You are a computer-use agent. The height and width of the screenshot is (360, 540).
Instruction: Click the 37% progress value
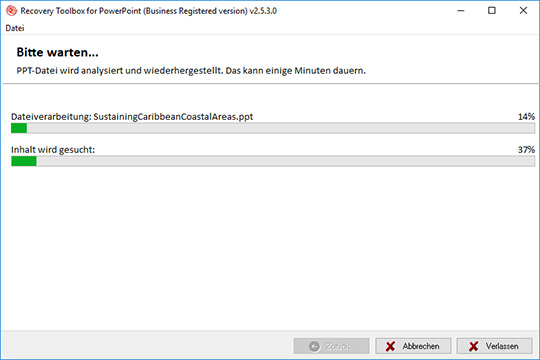coord(526,150)
